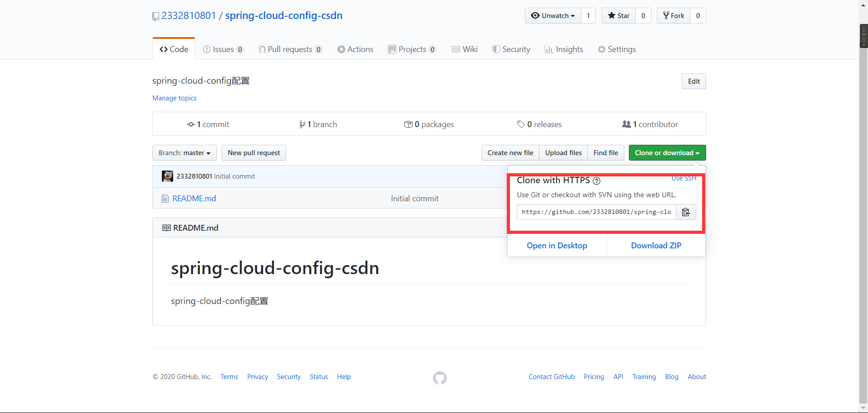Open the Pricing footer link

coord(594,377)
